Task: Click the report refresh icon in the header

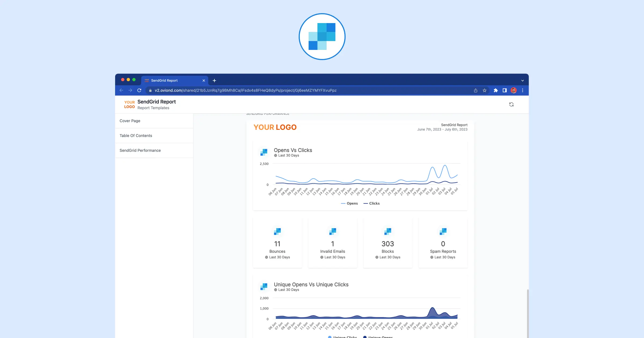Action: pos(511,104)
